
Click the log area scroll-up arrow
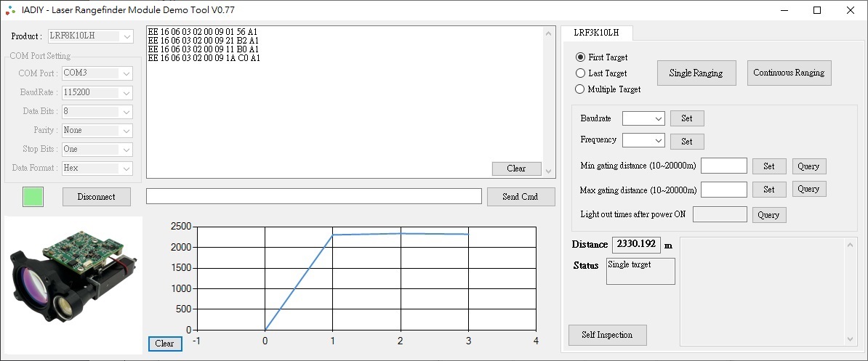click(x=549, y=33)
